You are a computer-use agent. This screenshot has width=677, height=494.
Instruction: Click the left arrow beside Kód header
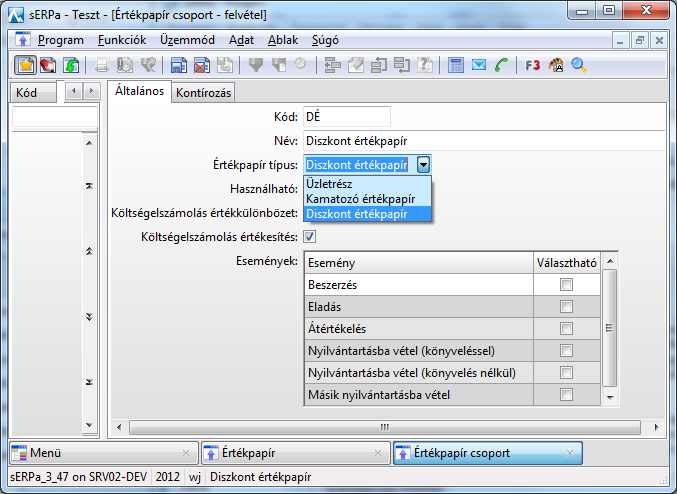coord(74,91)
